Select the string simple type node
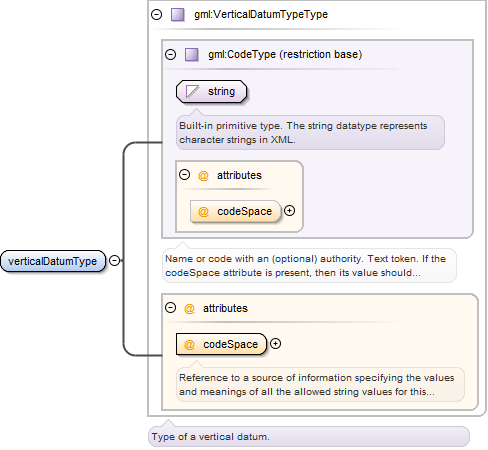Image resolution: width=488 pixels, height=450 pixels. coord(212,91)
